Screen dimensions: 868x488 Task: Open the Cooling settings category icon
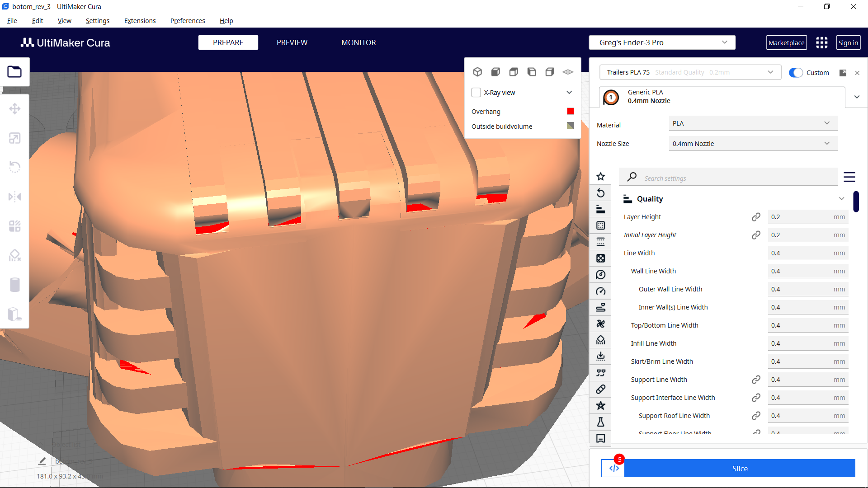coord(600,324)
